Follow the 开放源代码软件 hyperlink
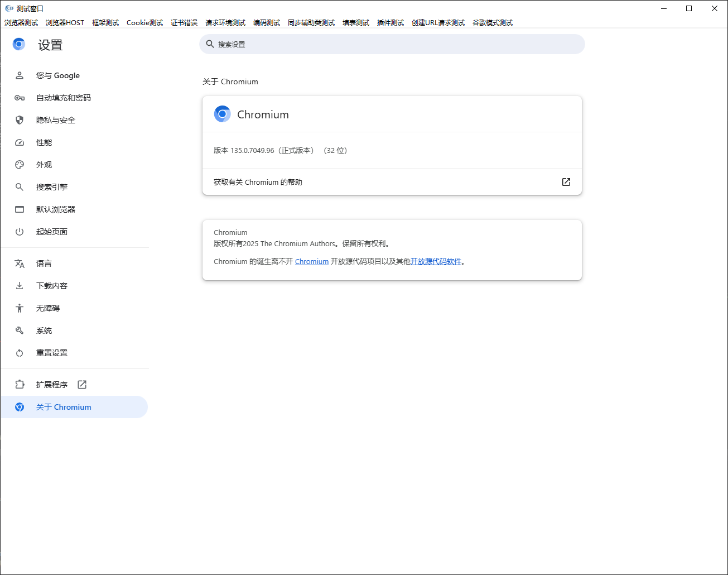728x575 pixels. 436,261
